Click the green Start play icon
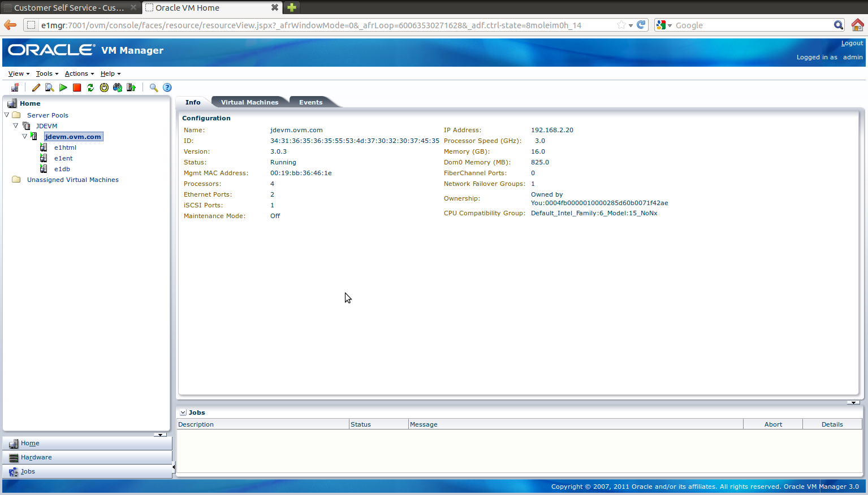The height and width of the screenshot is (495, 868). pos(63,88)
